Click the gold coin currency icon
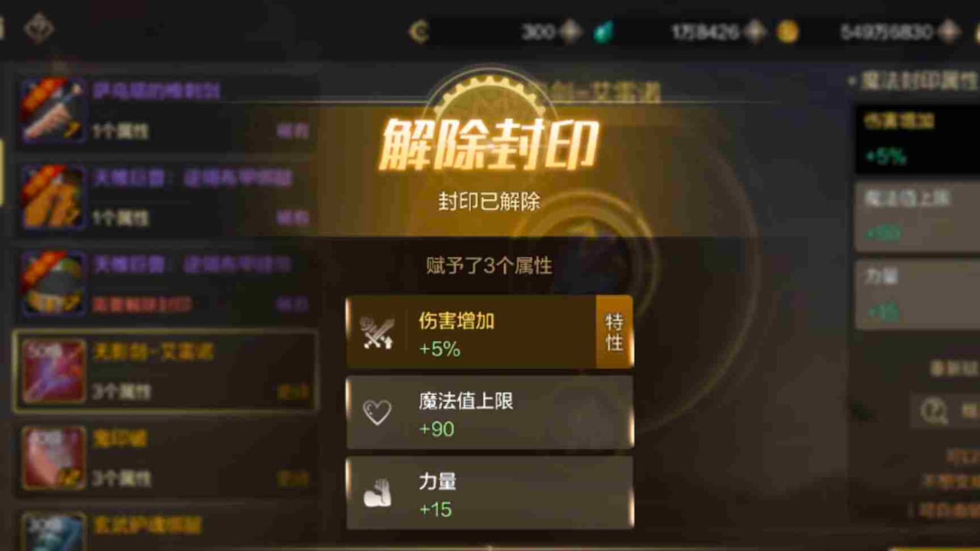Image resolution: width=980 pixels, height=551 pixels. (x=788, y=32)
